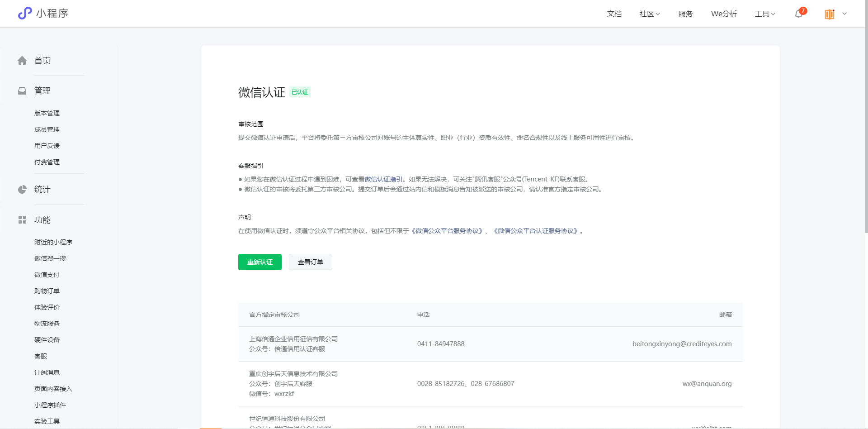Select 功能 section in sidebar
Image resolution: width=868 pixels, height=429 pixels.
click(x=42, y=220)
